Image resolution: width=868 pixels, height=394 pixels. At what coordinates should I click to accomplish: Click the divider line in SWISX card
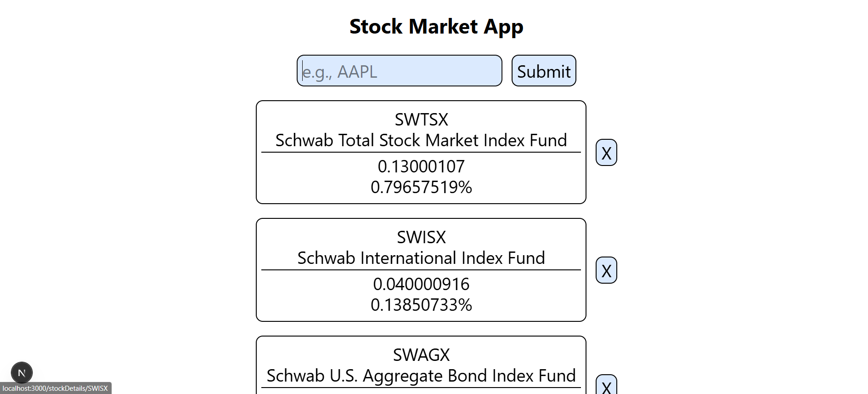421,270
